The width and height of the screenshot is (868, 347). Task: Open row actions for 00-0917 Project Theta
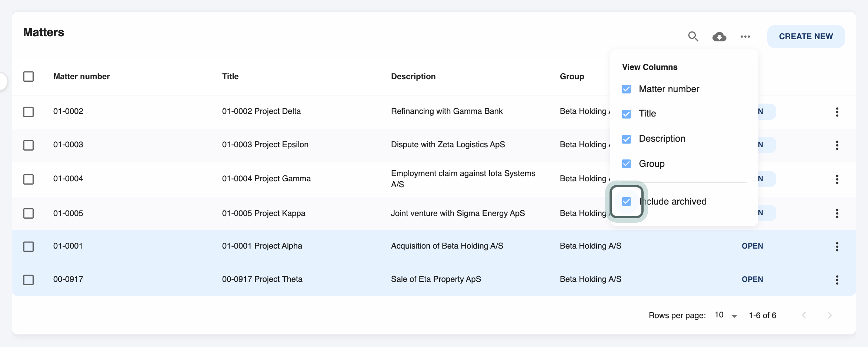[837, 280]
